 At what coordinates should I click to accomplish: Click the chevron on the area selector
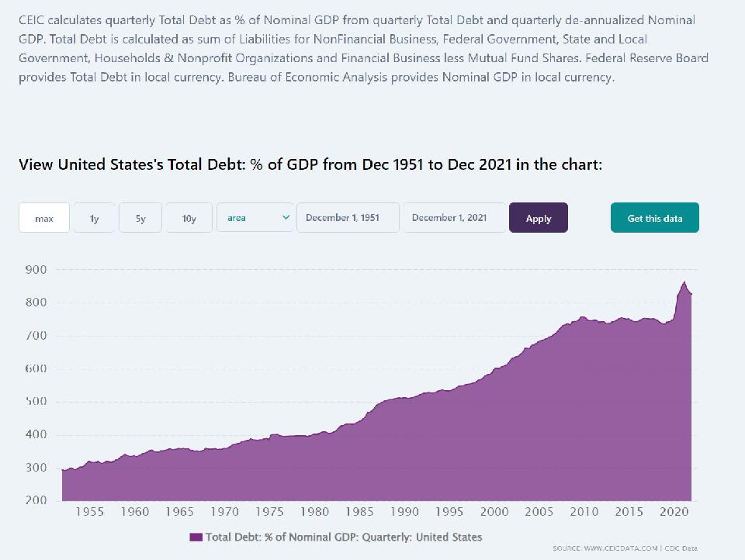point(286,218)
